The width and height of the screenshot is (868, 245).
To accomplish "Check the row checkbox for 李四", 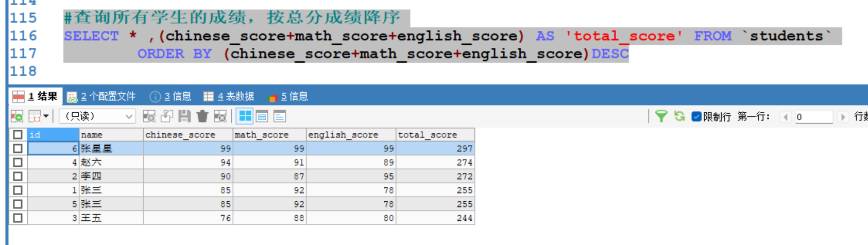I will [18, 176].
